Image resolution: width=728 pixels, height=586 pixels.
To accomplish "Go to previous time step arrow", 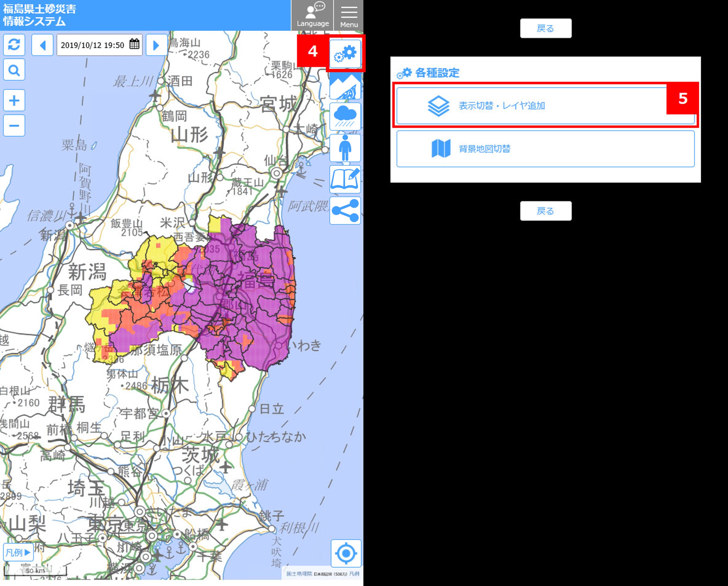I will pyautogui.click(x=42, y=45).
